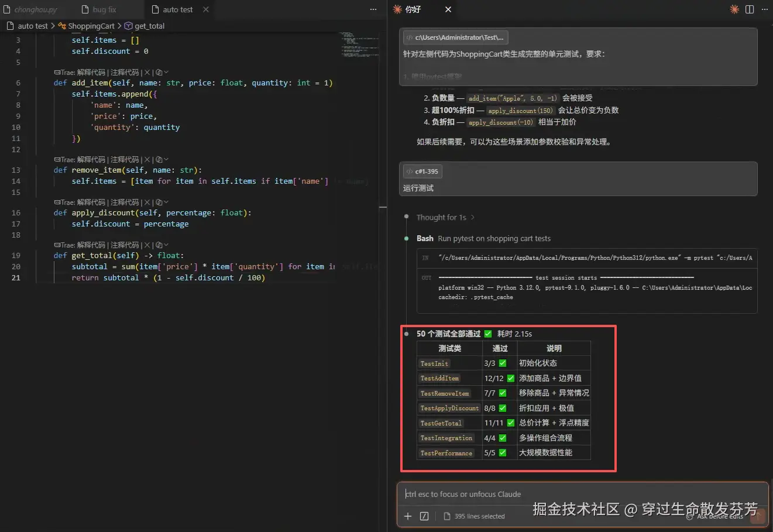Screen dimensions: 773x532
Task: Expand the Thought for 1s section
Action: (x=445, y=217)
